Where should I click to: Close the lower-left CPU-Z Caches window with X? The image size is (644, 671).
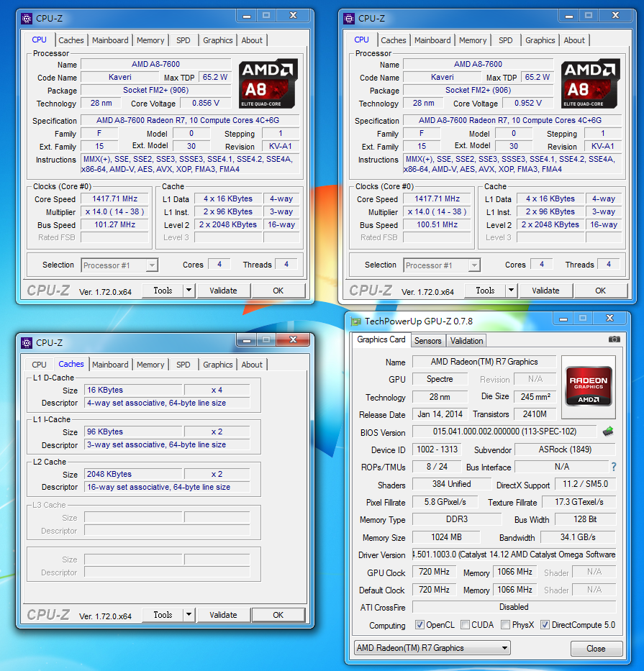pyautogui.click(x=293, y=339)
